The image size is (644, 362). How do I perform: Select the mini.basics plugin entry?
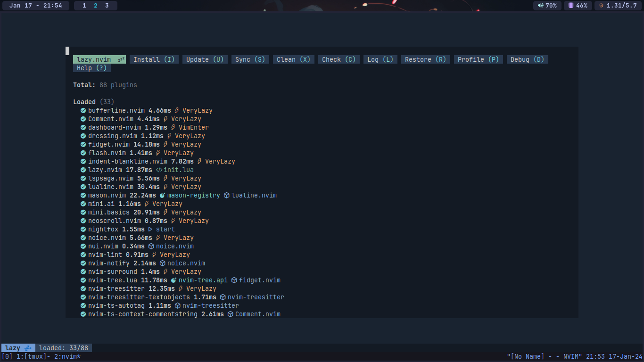141,212
